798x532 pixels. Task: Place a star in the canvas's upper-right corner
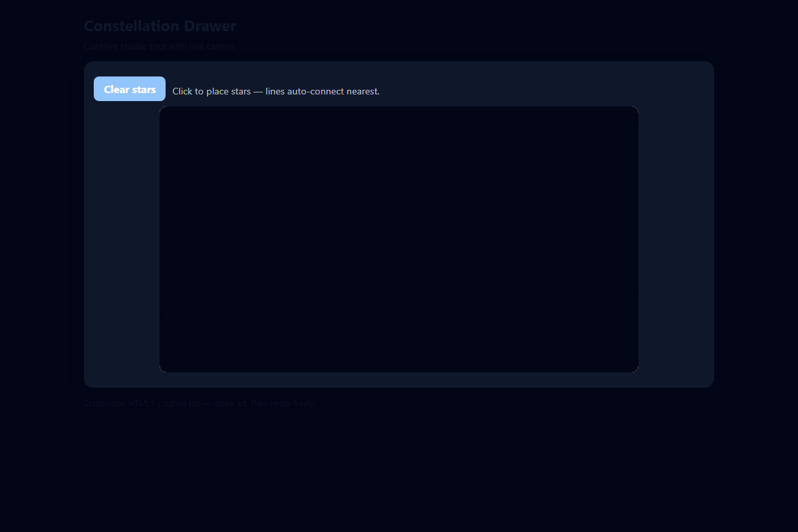tap(628, 117)
